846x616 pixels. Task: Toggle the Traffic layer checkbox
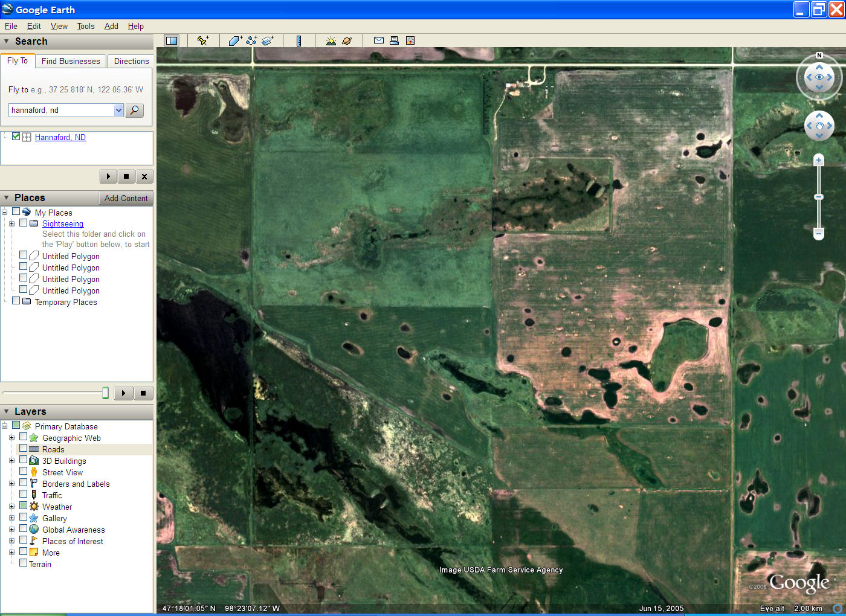coord(23,494)
